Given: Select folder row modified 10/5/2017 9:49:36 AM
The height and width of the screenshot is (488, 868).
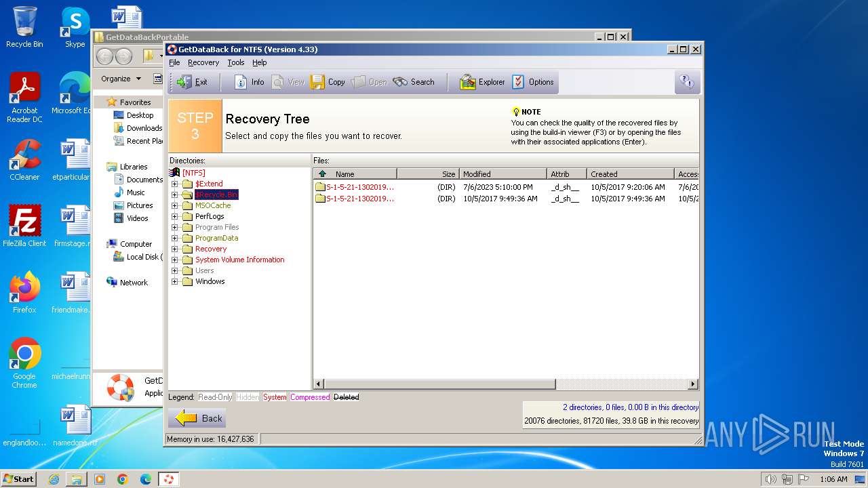Looking at the screenshot, I should pos(506,199).
